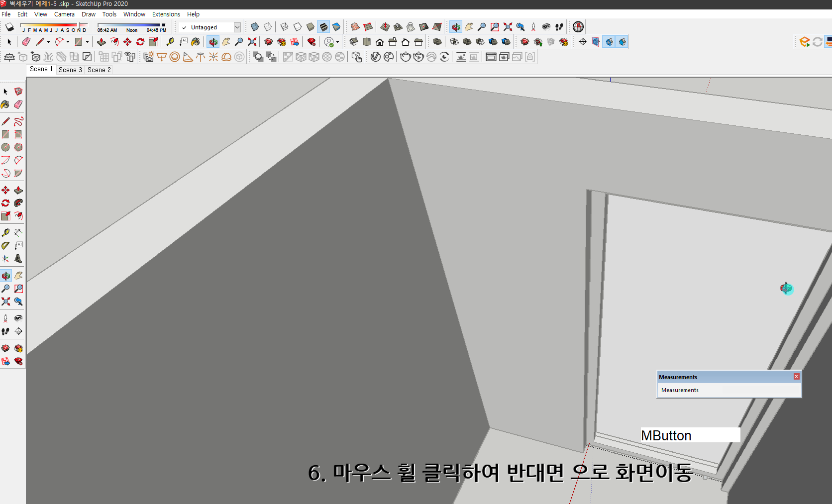Open the Camera menu
The width and height of the screenshot is (832, 504).
click(x=64, y=14)
